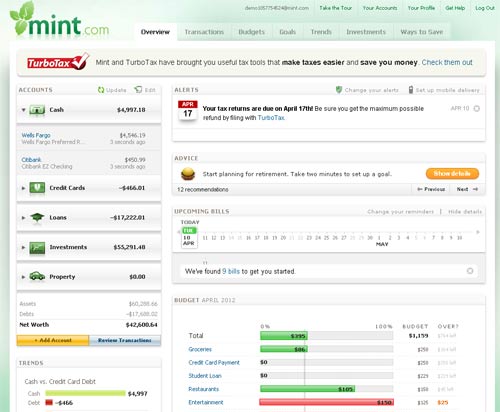The height and width of the screenshot is (412, 500).
Task: Click the red Entertainment budget bar
Action: (x=326, y=402)
